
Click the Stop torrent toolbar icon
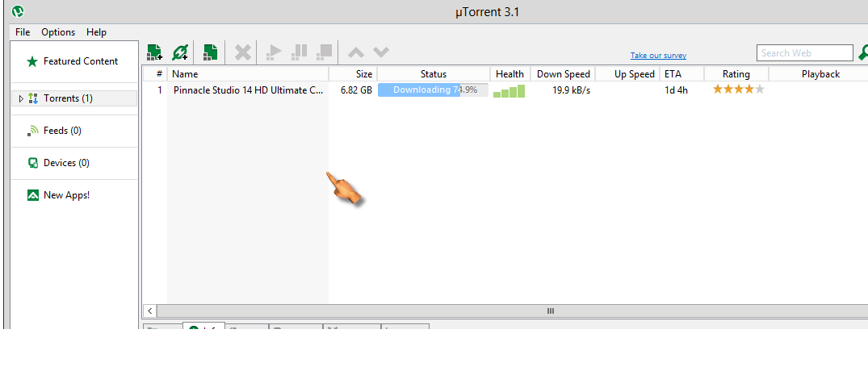pyautogui.click(x=324, y=52)
